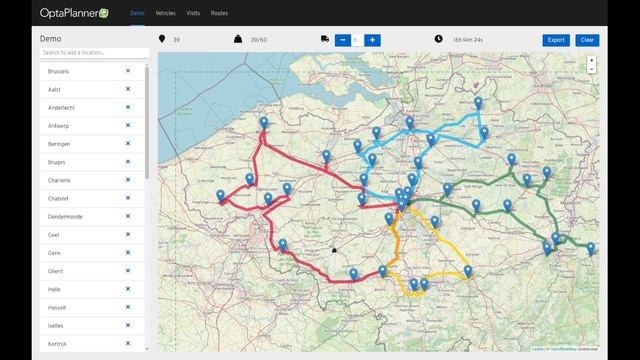The height and width of the screenshot is (360, 640).
Task: Open the OpenStreetMap attribution link
Action: coord(563,349)
